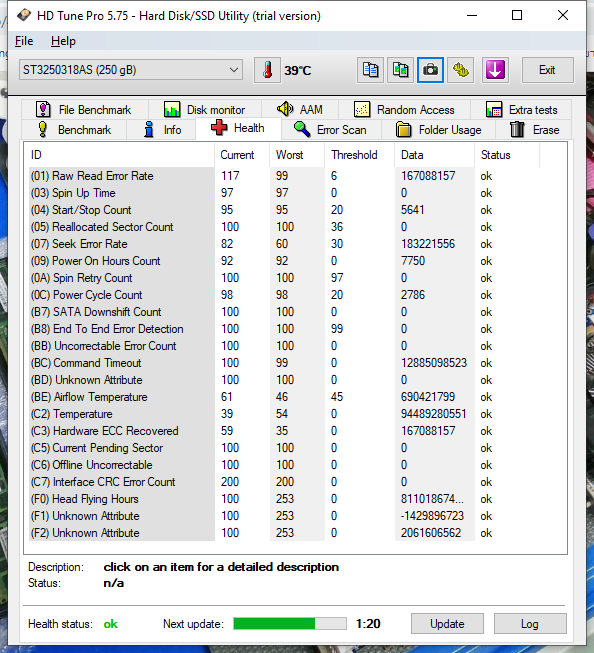594x653 pixels.
Task: Select the (C2) Temperature row
Action: tap(284, 414)
